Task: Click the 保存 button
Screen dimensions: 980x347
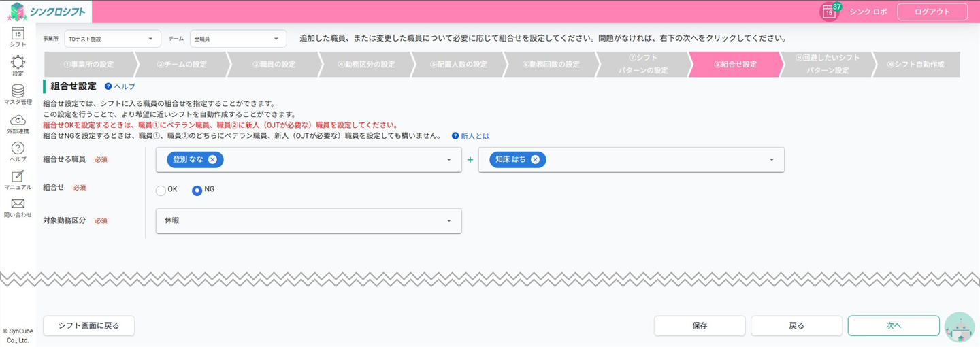Action: (x=700, y=326)
